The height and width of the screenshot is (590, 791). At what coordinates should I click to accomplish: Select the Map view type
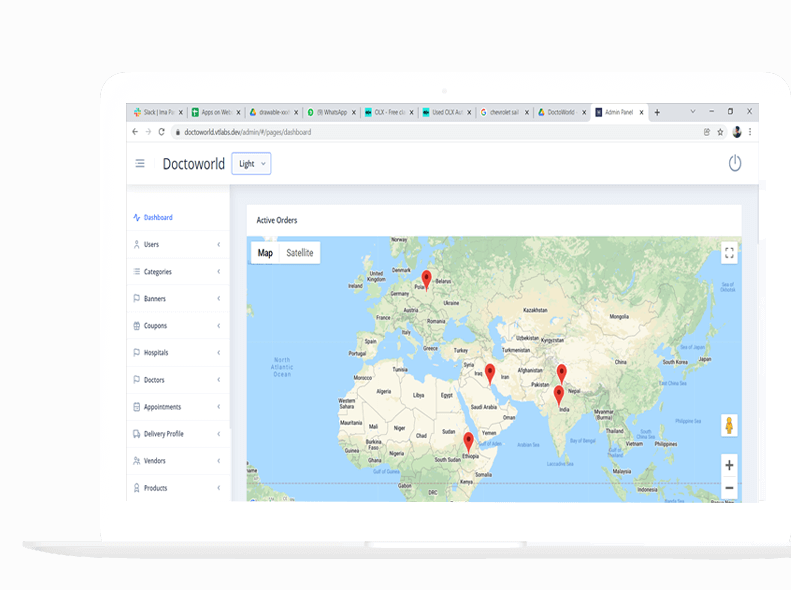[265, 253]
